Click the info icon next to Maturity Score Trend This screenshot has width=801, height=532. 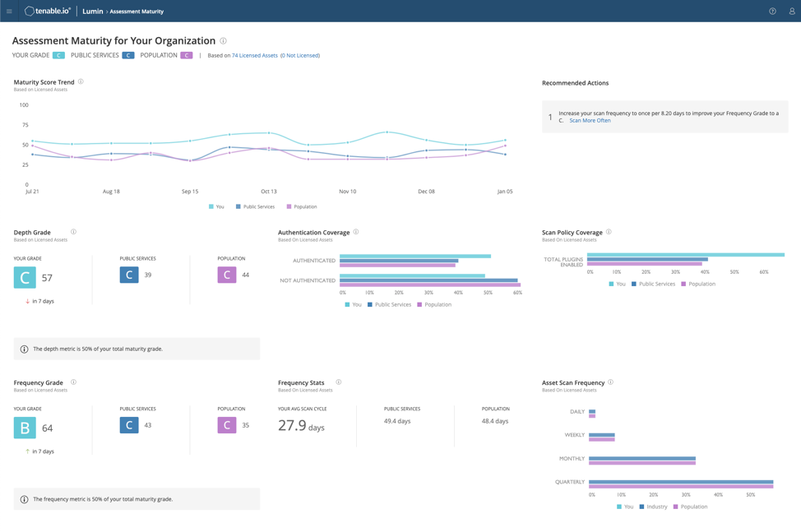point(80,81)
